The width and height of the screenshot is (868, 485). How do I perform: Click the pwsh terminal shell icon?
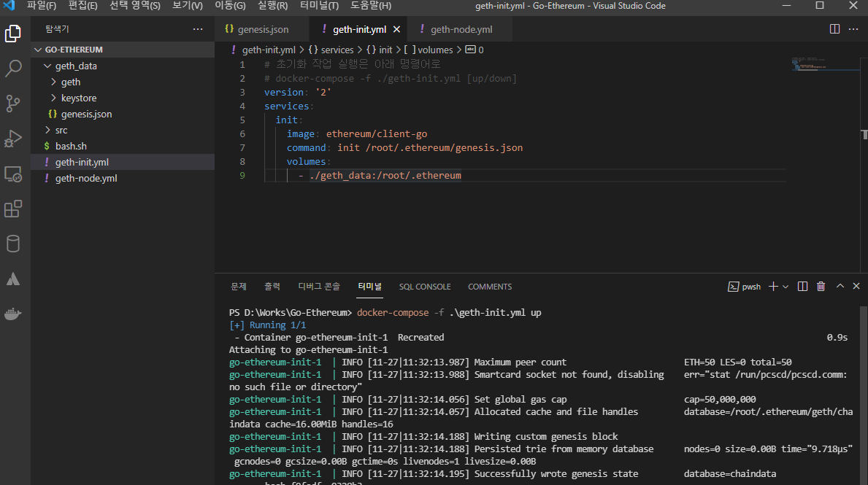click(x=733, y=287)
